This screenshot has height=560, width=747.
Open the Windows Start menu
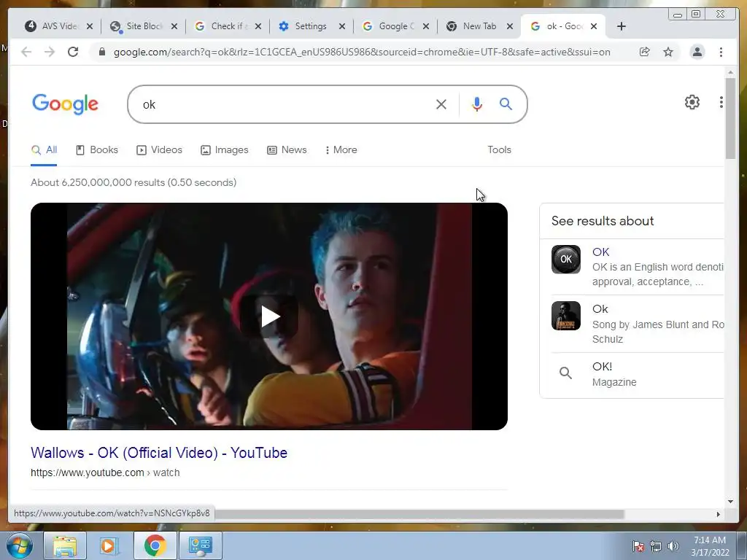click(20, 545)
